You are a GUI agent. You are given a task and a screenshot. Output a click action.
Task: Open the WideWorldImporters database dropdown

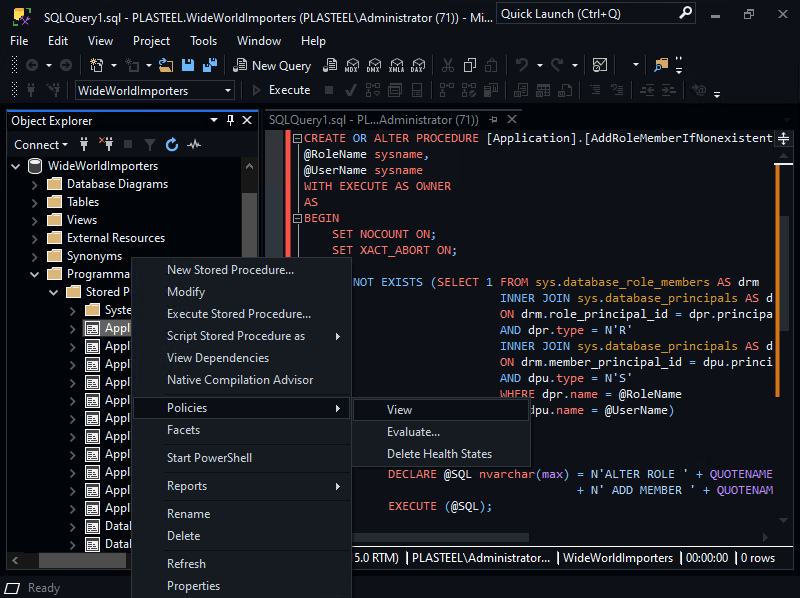click(228, 91)
